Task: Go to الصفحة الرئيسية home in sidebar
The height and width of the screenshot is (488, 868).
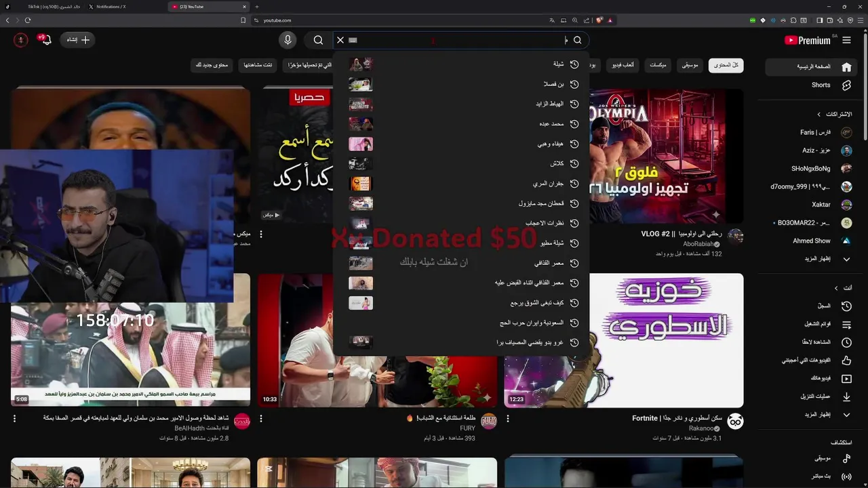Action: click(x=810, y=67)
